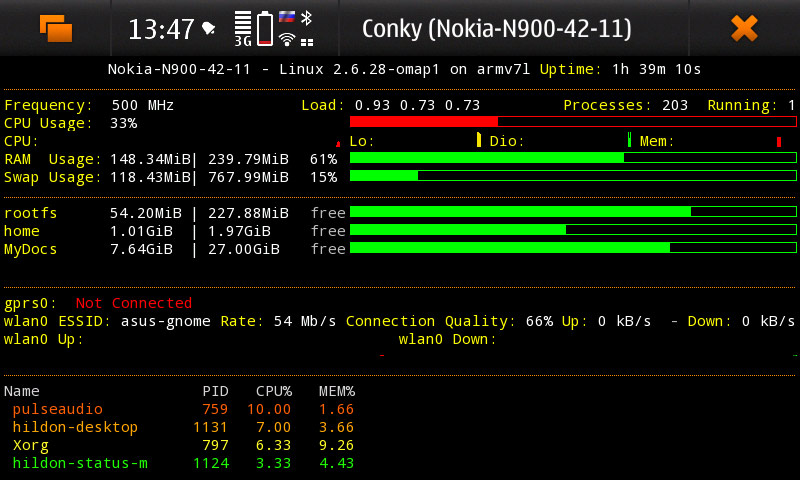The image size is (800, 480).
Task: Select the MyDocs filesystem label
Action: [31, 249]
